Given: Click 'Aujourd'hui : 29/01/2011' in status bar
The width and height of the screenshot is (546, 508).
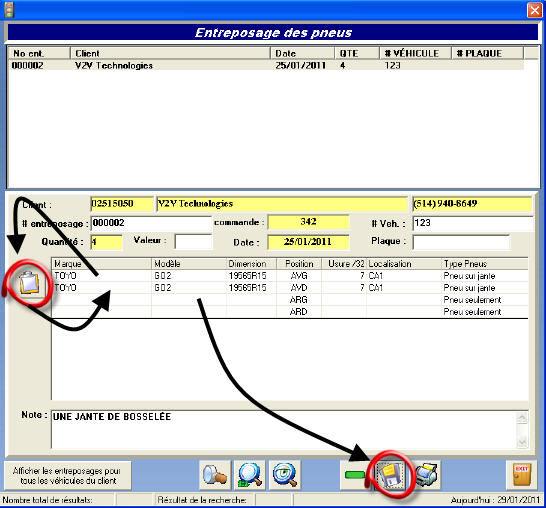Looking at the screenshot, I should tap(495, 500).
